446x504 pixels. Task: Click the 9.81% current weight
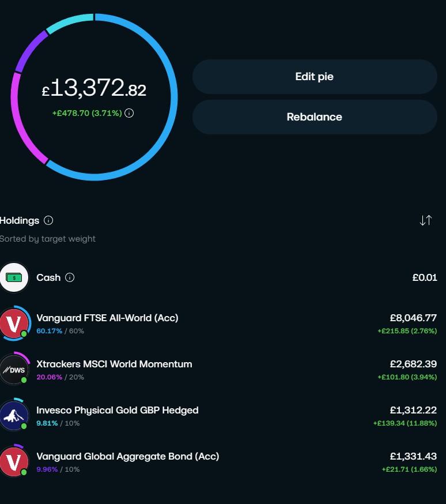tap(47, 423)
